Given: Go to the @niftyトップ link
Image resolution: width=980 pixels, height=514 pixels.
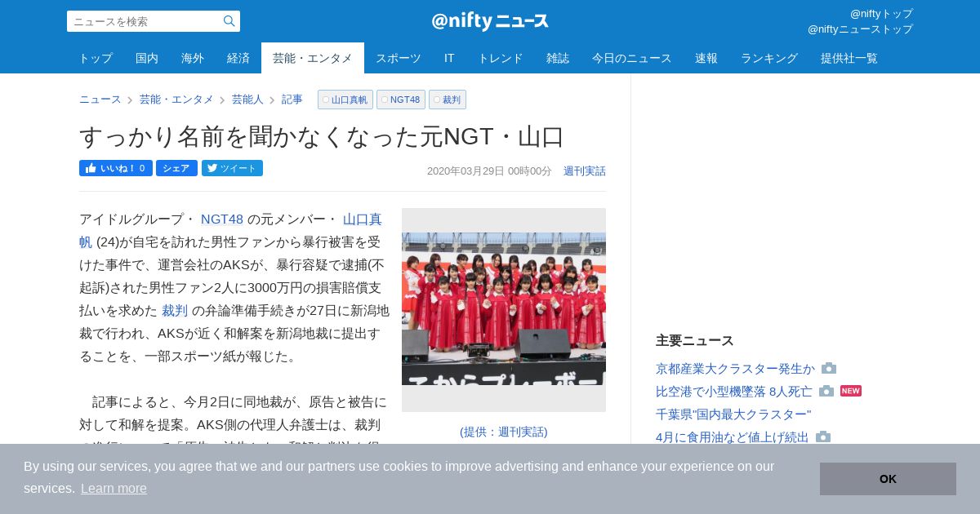Looking at the screenshot, I should tap(881, 14).
